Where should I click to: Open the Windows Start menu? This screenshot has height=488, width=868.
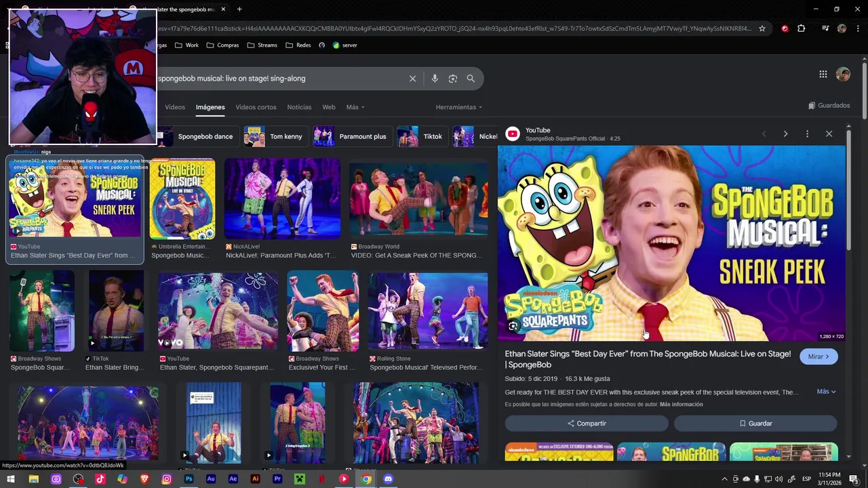(x=11, y=479)
